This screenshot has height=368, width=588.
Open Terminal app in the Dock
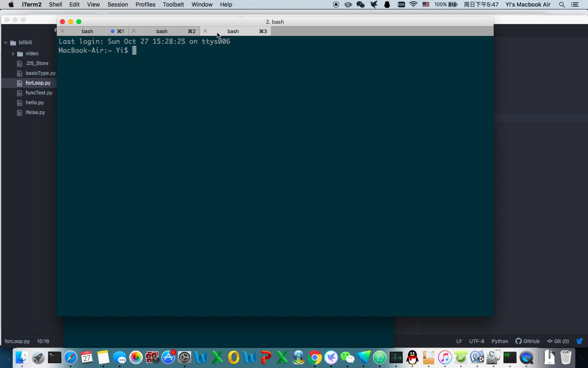[54, 358]
